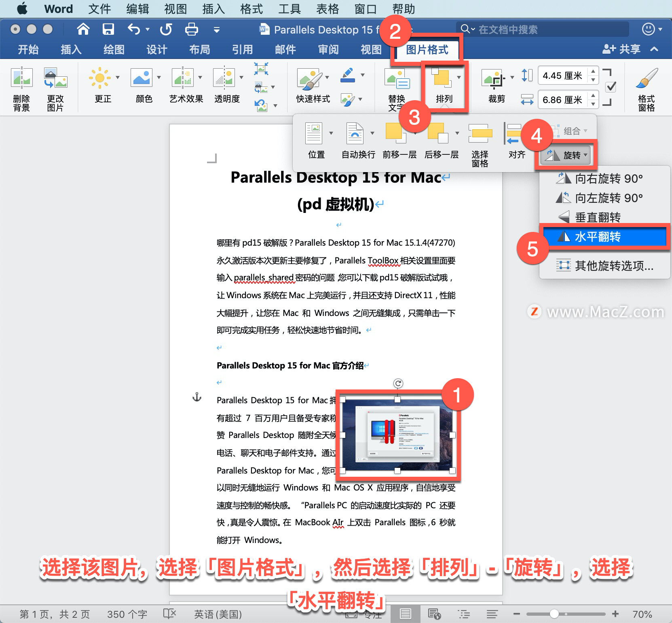672x623 pixels.
Task: Click the Remove Background (删除背景) icon
Action: [21, 78]
